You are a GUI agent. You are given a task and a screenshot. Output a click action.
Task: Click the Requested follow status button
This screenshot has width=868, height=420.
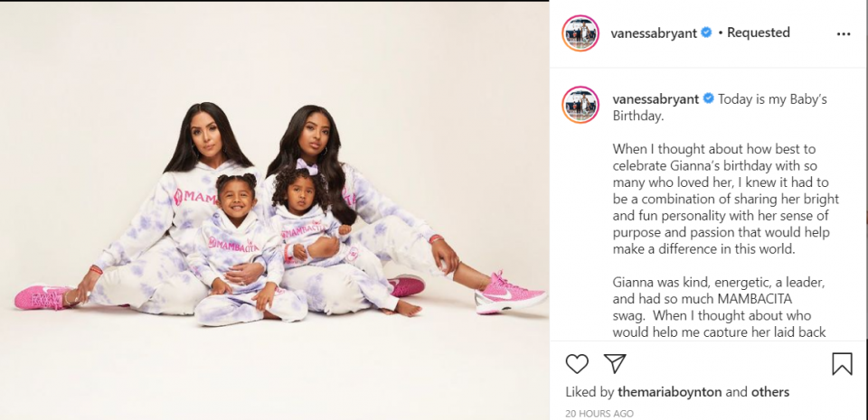click(x=759, y=33)
